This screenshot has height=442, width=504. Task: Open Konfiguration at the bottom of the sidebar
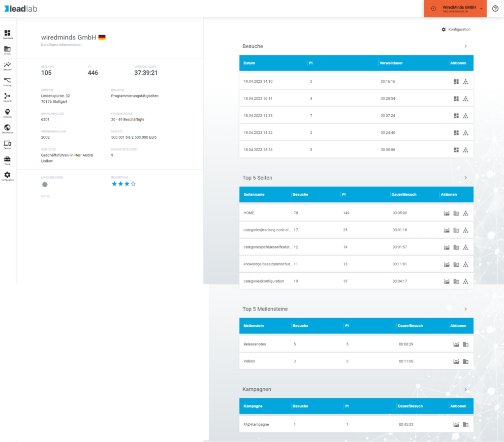7,176
